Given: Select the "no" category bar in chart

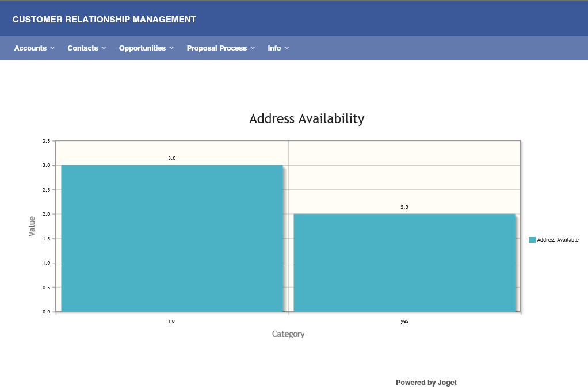Looking at the screenshot, I should [171, 238].
